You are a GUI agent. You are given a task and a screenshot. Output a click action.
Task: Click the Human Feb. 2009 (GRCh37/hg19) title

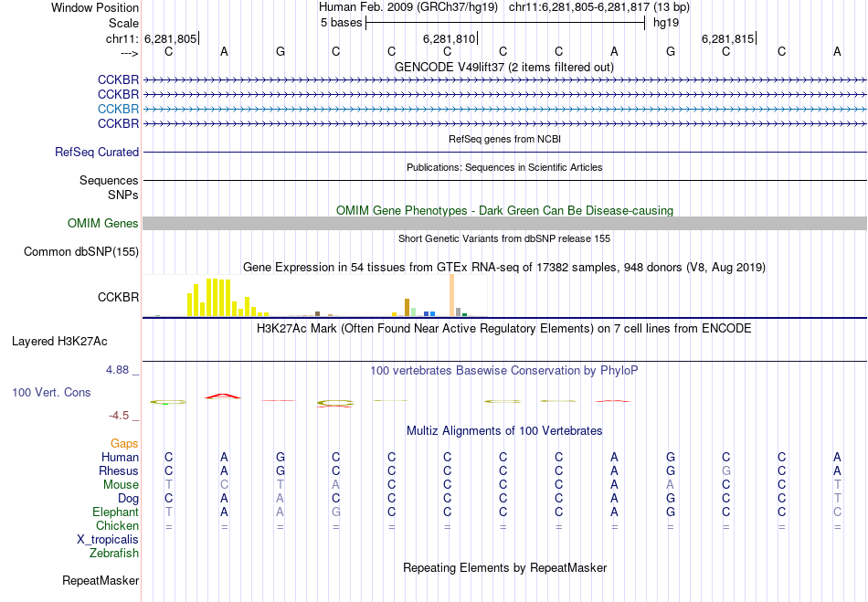408,7
